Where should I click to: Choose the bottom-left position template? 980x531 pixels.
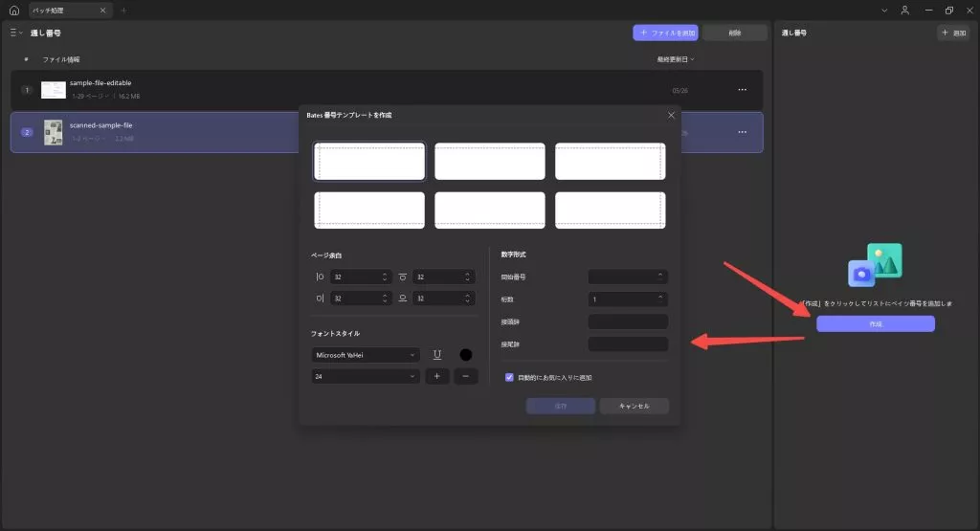click(369, 210)
